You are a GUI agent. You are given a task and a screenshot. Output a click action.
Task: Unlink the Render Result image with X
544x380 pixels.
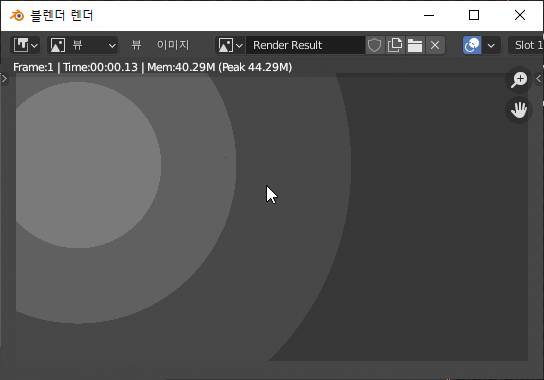(x=435, y=45)
